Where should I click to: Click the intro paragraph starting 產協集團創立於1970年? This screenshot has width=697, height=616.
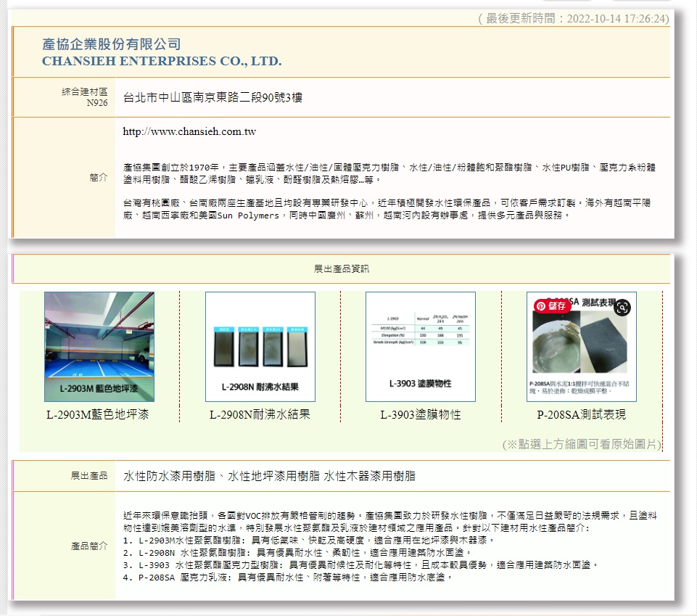click(x=389, y=173)
